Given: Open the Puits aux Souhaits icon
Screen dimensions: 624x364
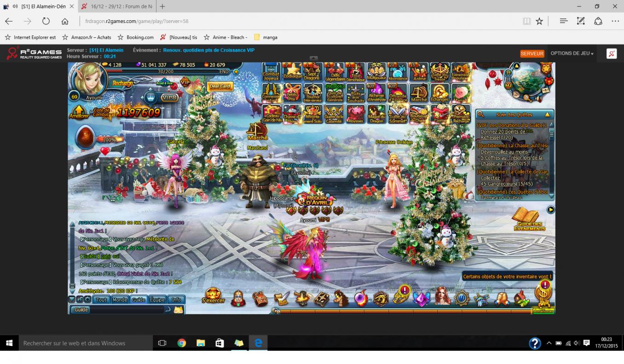Looking at the screenshot, I should point(355,92).
